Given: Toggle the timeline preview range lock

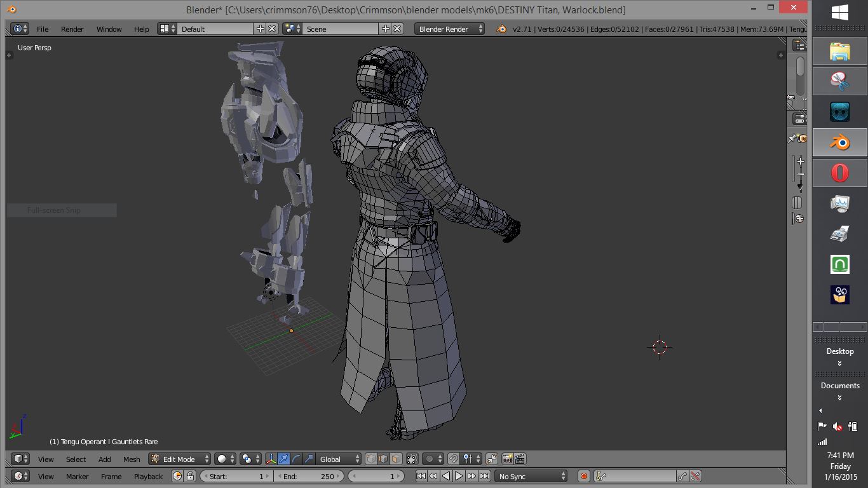Looking at the screenshot, I should tap(189, 476).
